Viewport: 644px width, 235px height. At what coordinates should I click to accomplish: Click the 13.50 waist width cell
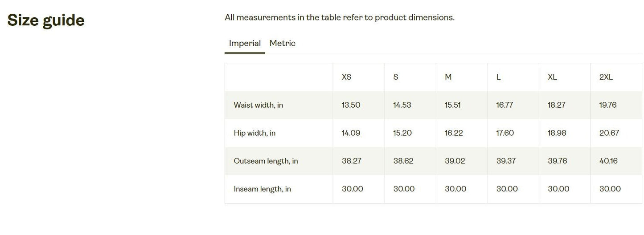click(x=351, y=105)
